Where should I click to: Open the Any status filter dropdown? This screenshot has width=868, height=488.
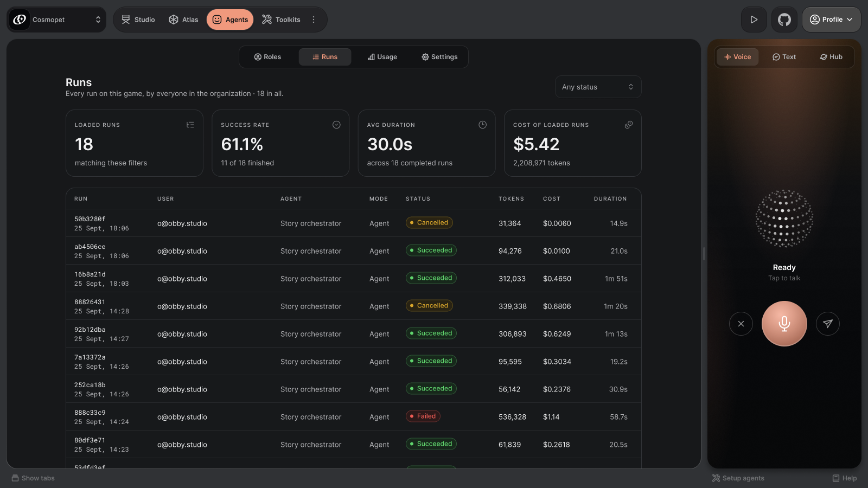click(598, 87)
